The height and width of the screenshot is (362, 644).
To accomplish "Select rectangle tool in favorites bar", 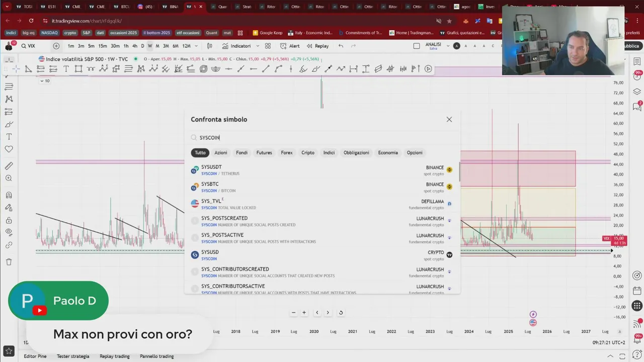I will [x=78, y=69].
